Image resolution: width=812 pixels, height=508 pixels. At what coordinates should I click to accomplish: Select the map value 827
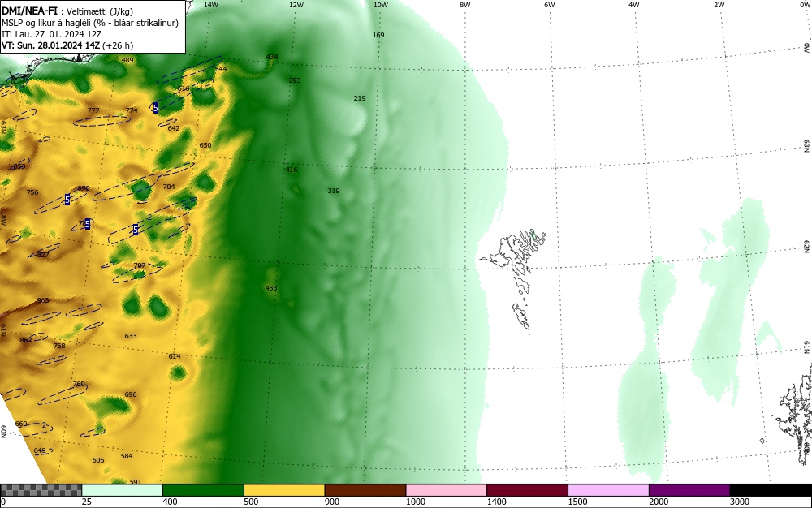click(x=43, y=255)
